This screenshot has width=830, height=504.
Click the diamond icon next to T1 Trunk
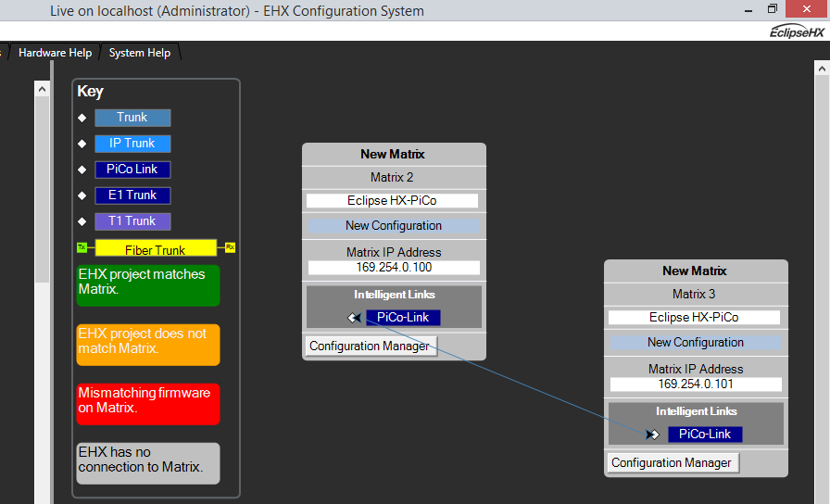click(82, 221)
